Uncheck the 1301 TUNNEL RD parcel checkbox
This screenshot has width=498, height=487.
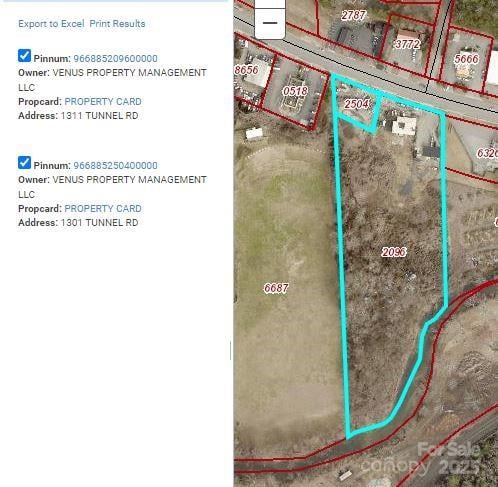click(x=24, y=163)
